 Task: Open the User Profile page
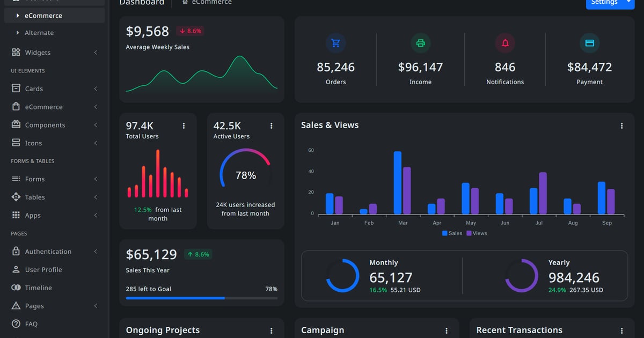54,270
